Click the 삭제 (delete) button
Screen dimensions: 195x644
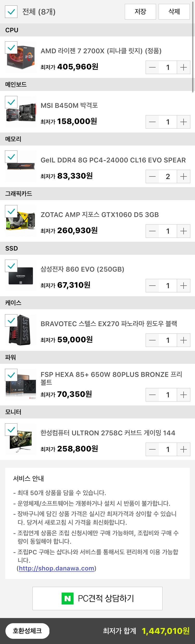pyautogui.click(x=174, y=12)
